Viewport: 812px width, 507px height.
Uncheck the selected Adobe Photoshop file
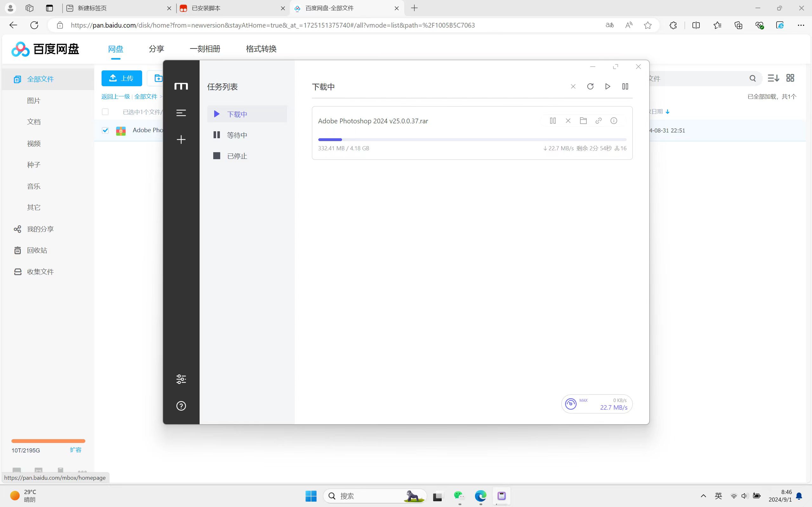tap(105, 130)
